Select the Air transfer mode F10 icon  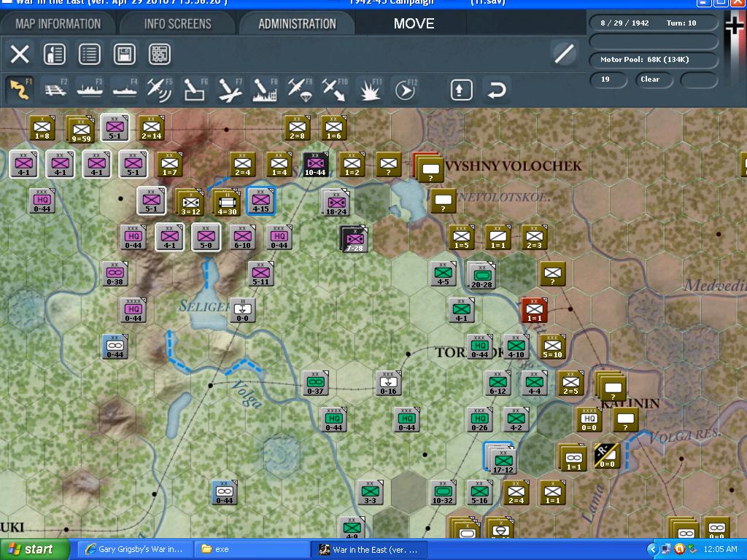334,90
